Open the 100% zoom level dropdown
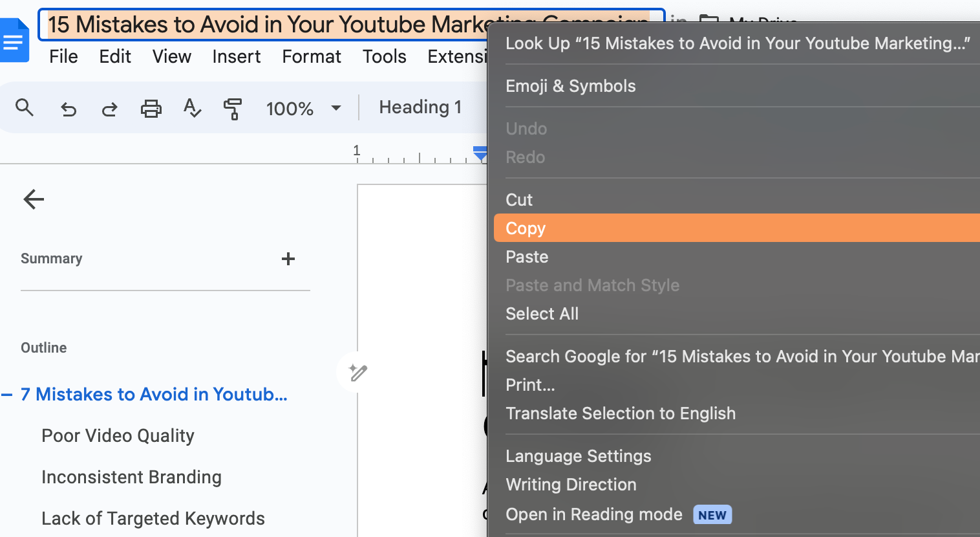The height and width of the screenshot is (537, 980). point(303,108)
